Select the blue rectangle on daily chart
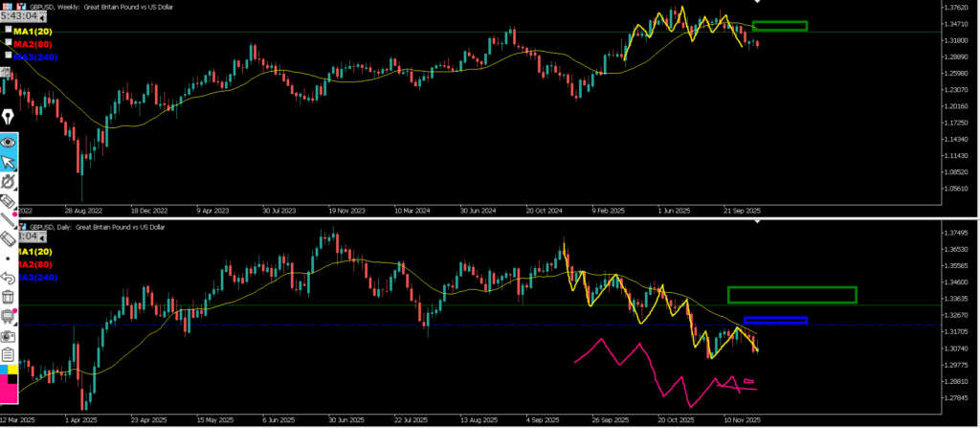This screenshot has width=980, height=428. 775,320
